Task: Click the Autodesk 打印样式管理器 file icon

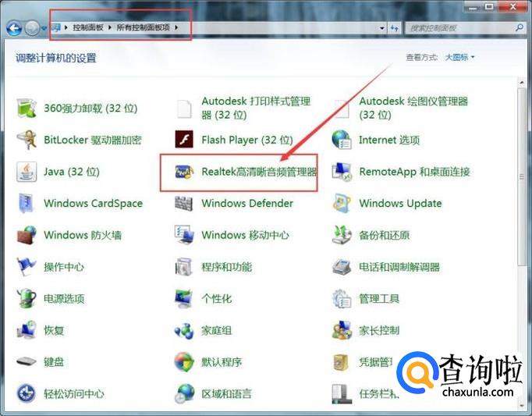Action: pos(184,108)
